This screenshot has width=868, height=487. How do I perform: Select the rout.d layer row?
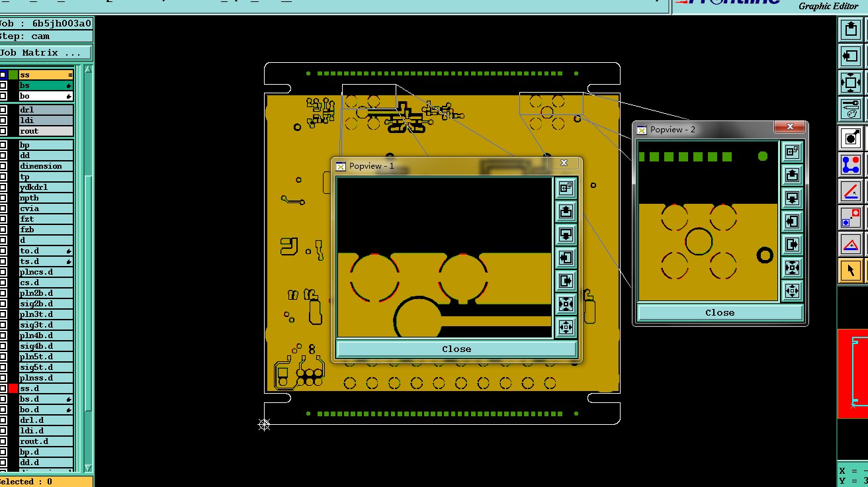pyautogui.click(x=46, y=441)
